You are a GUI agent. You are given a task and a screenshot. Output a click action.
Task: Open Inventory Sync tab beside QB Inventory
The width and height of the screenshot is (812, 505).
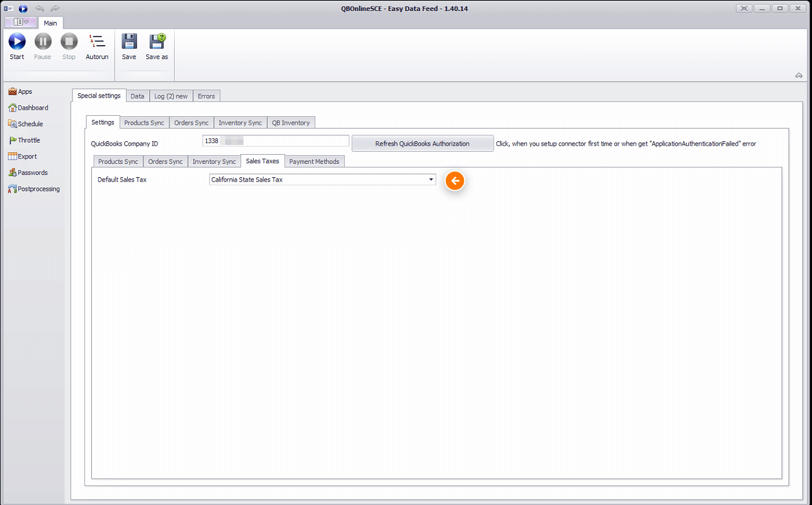click(x=240, y=122)
